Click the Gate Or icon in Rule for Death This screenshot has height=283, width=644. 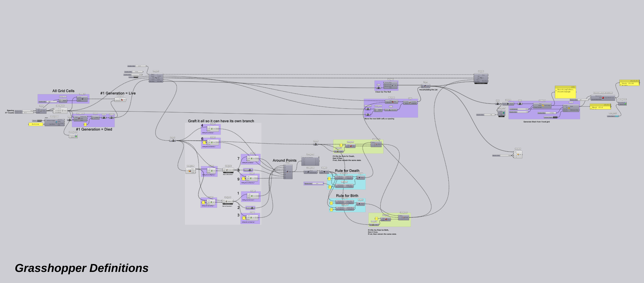[359, 178]
